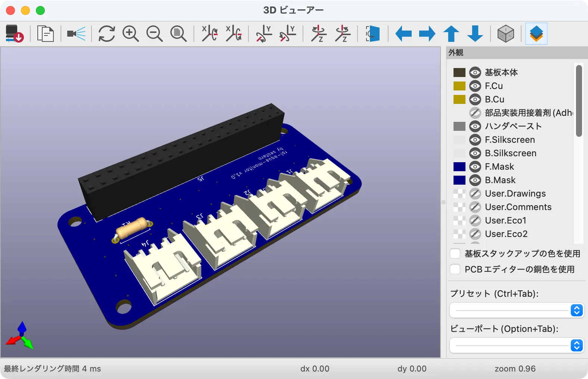Open the F.Mask color swatch
588x379 pixels.
coord(459,167)
